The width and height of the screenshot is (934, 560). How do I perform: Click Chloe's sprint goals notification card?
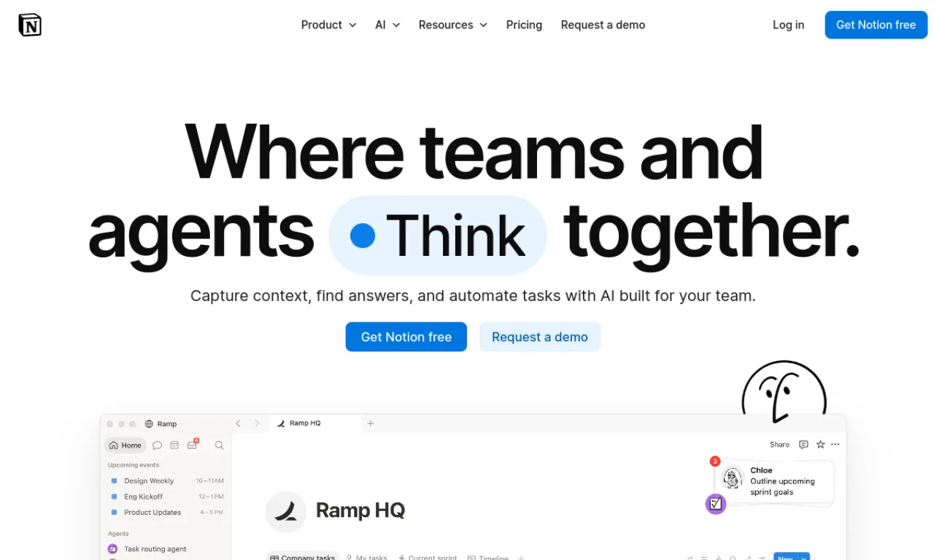point(774,481)
